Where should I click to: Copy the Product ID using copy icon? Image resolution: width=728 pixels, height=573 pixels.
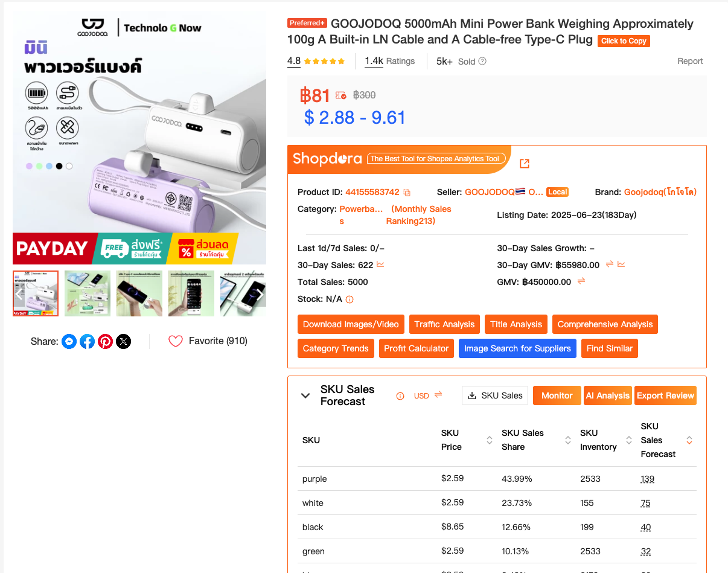[407, 193]
